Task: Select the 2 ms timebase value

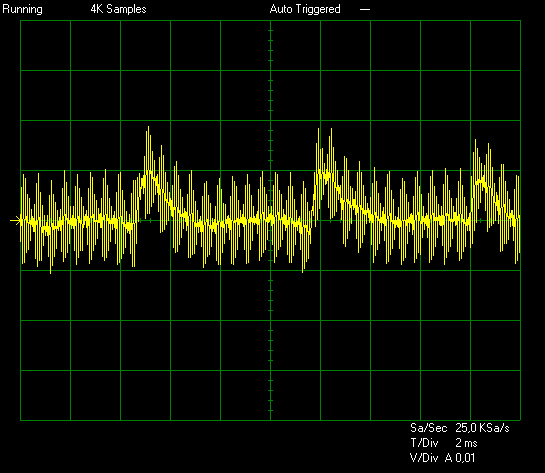Action: [x=466, y=443]
